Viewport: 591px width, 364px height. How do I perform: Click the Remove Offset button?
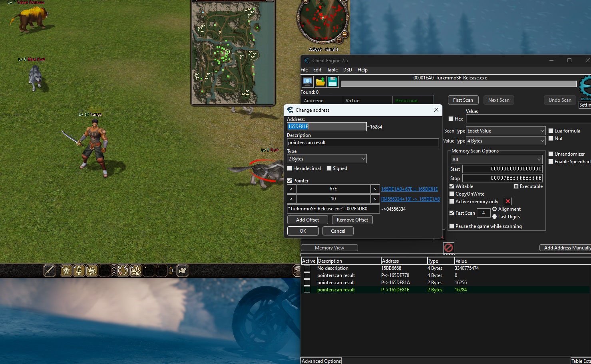click(x=352, y=220)
